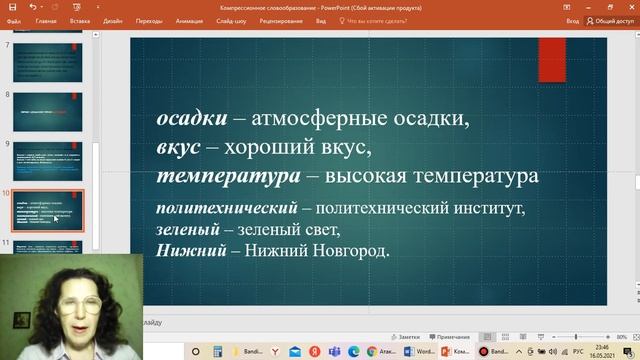The width and height of the screenshot is (640, 360).
Task: Click the zoom out minus button
Action: pyautogui.click(x=554, y=337)
